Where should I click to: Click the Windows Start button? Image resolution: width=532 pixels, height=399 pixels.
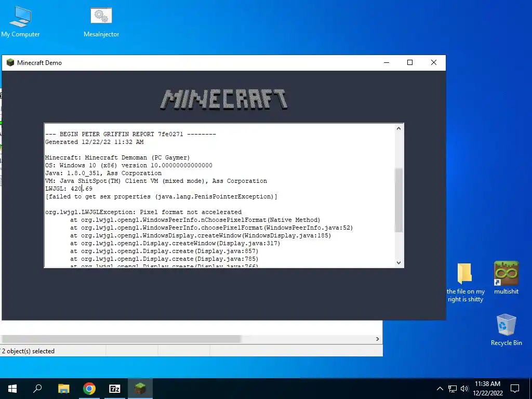12,389
